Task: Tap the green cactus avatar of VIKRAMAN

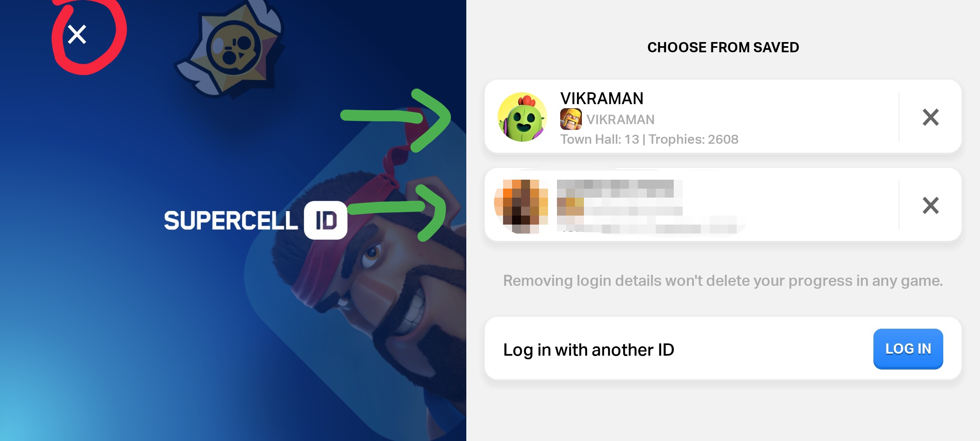Action: pyautogui.click(x=522, y=117)
